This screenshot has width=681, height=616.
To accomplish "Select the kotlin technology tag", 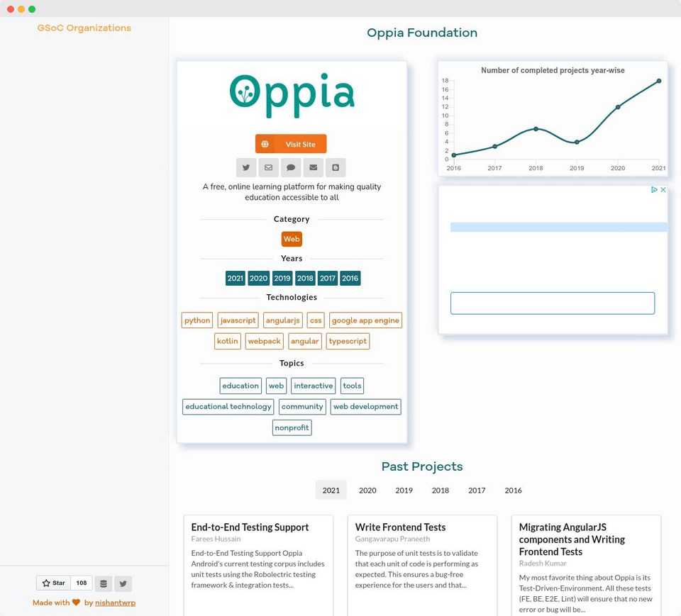I will point(228,341).
